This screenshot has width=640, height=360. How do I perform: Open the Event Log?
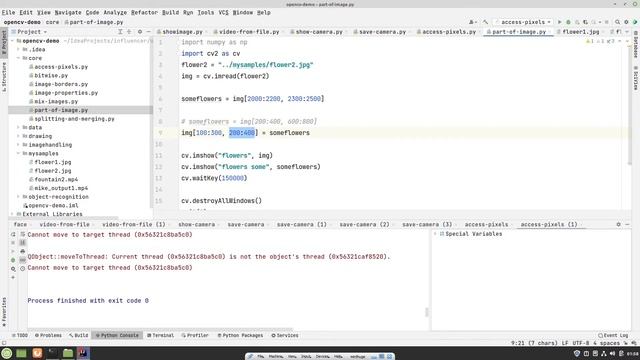pos(613,335)
